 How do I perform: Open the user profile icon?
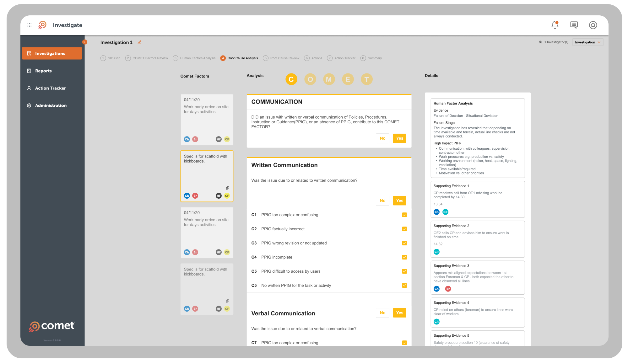(x=593, y=25)
